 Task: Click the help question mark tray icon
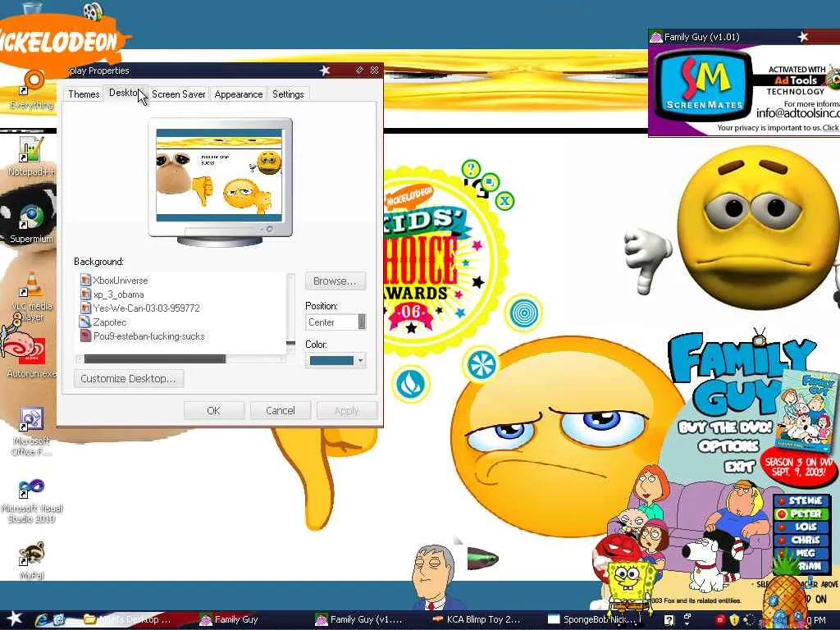click(x=669, y=619)
